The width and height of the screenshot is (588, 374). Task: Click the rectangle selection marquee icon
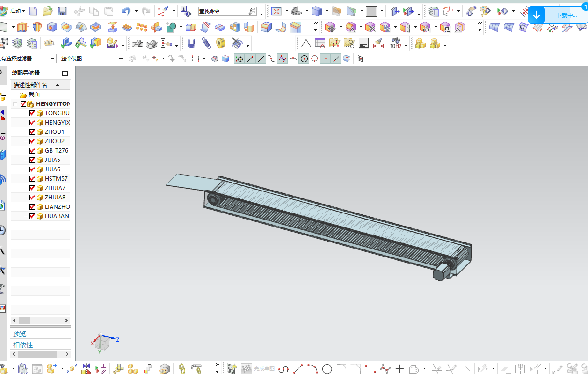(196, 59)
